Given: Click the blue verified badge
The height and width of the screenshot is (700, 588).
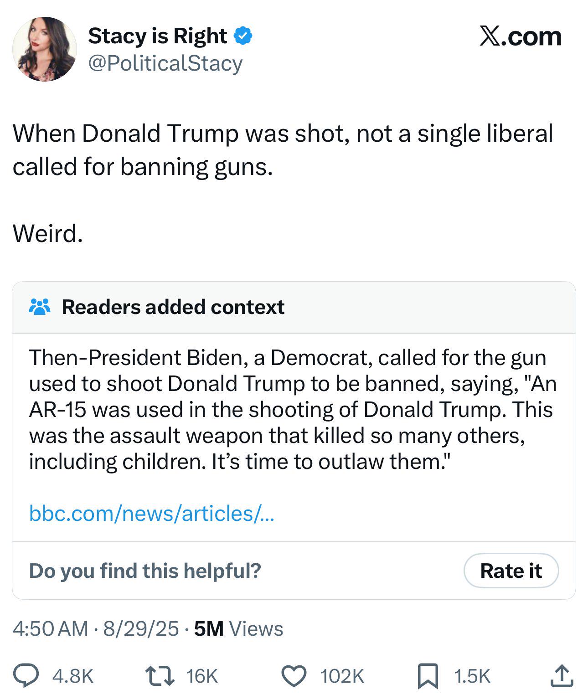Looking at the screenshot, I should click(x=243, y=36).
